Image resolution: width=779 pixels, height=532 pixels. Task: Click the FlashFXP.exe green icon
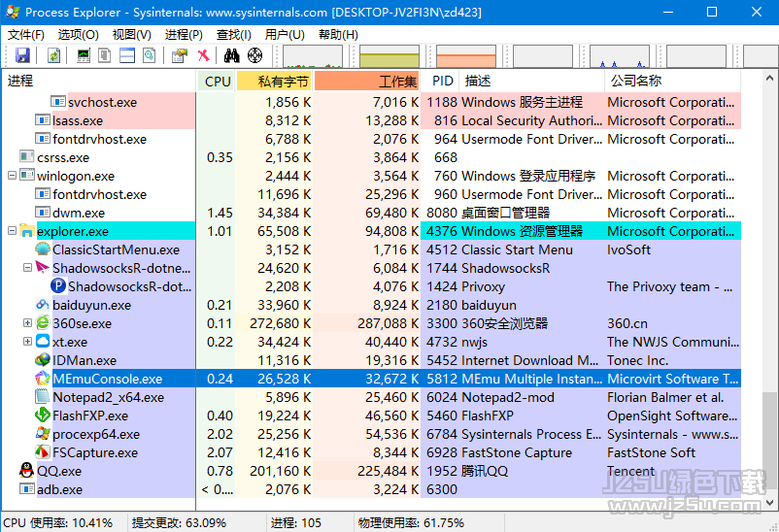pyautogui.click(x=43, y=415)
